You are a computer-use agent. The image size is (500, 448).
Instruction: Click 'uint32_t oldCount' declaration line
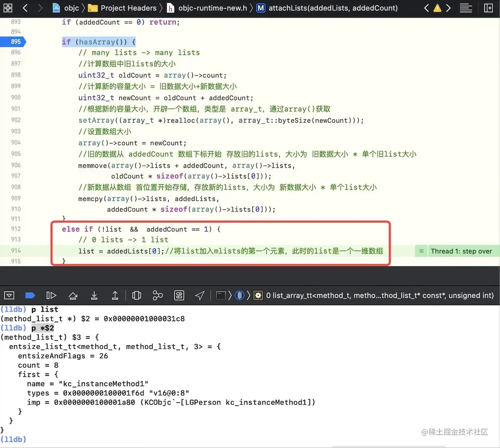click(x=152, y=75)
